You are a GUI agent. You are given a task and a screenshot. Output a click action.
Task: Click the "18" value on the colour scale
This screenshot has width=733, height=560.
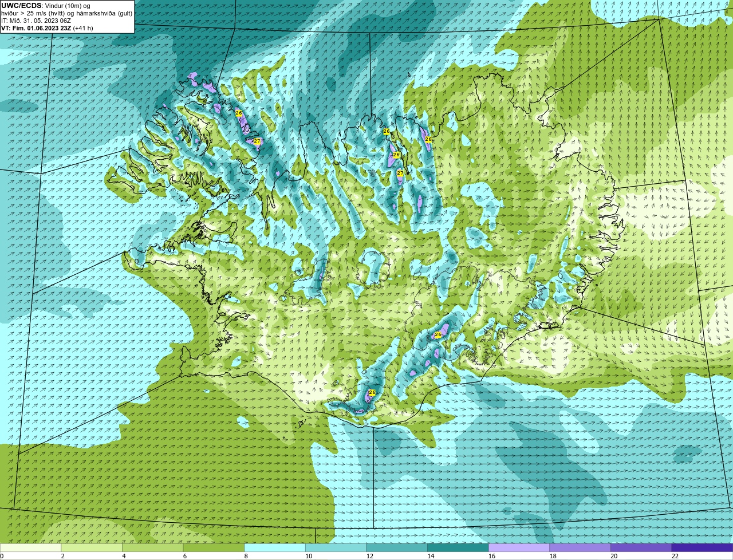tap(553, 556)
